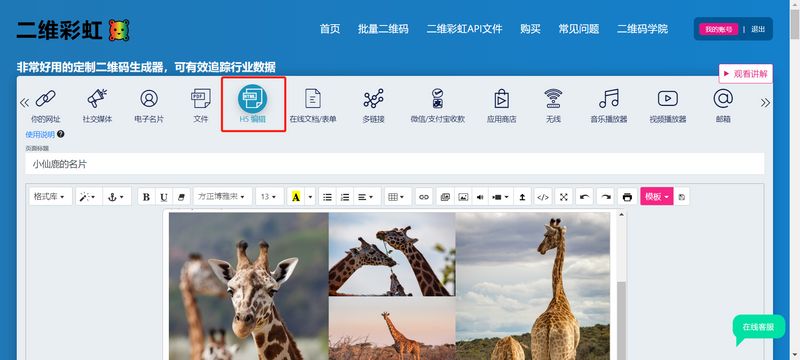The height and width of the screenshot is (360, 800).
Task: Select the H5 编辑 type
Action: (253, 105)
